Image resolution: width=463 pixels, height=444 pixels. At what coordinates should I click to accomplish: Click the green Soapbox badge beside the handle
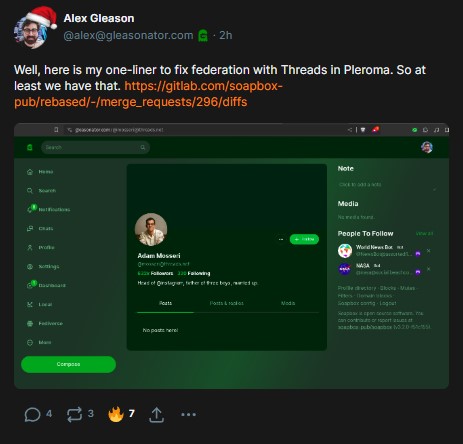tap(203, 36)
